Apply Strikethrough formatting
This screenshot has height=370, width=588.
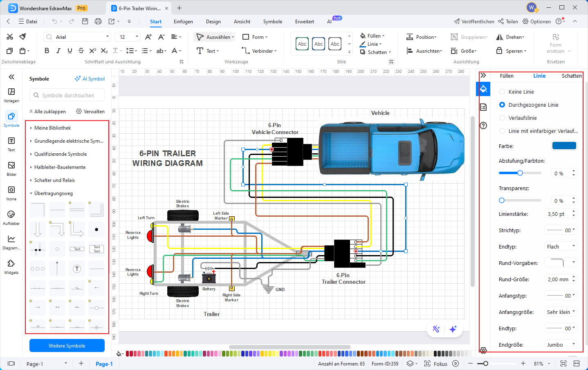point(81,51)
